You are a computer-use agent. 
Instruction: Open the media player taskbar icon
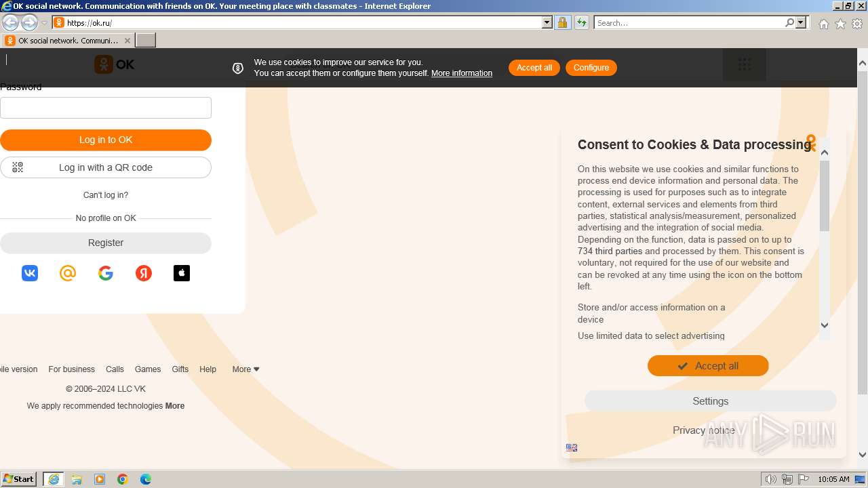100,479
